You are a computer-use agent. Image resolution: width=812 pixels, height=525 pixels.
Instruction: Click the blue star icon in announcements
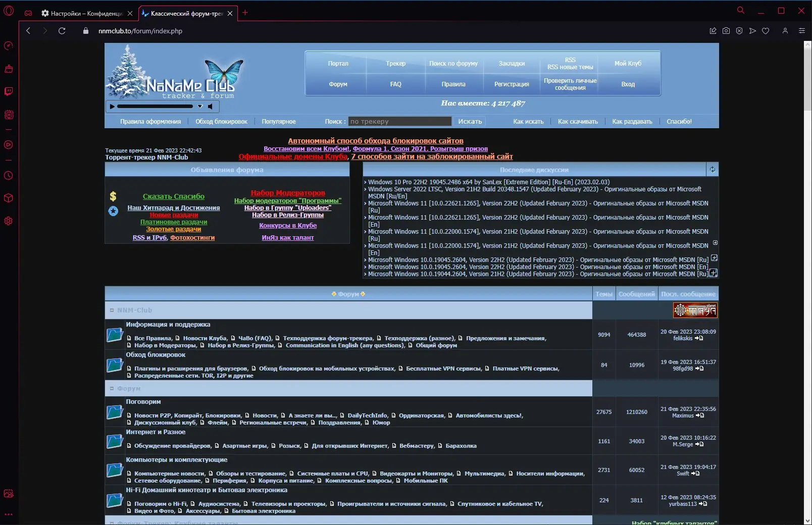(113, 211)
